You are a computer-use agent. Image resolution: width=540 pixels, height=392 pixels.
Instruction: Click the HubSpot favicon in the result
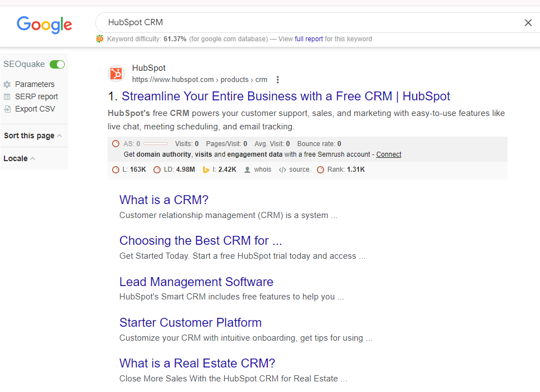pos(117,73)
